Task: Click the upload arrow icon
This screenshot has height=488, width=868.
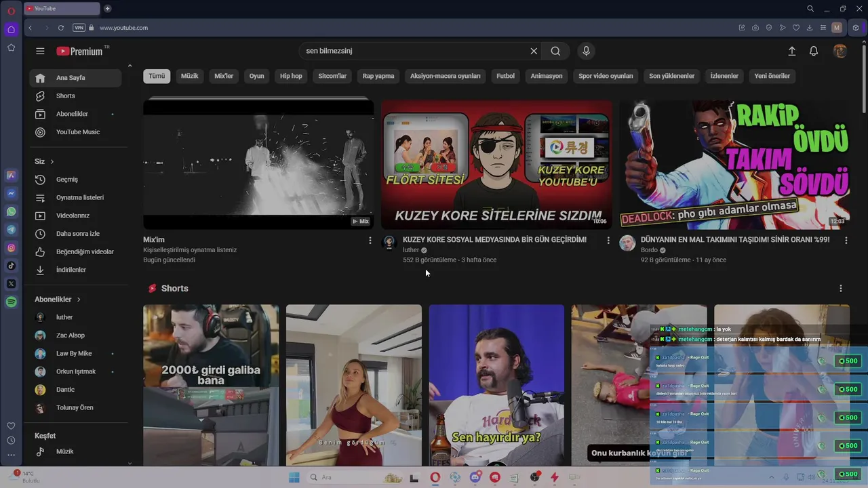Action: coord(791,51)
